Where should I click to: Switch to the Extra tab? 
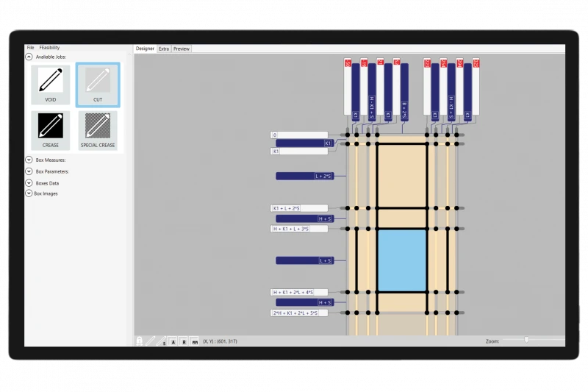164,49
